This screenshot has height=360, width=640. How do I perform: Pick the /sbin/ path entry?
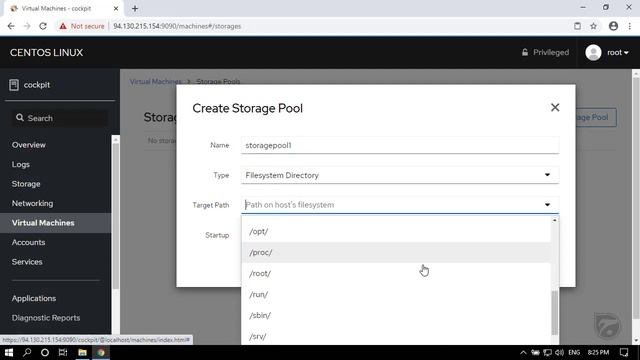pos(396,316)
